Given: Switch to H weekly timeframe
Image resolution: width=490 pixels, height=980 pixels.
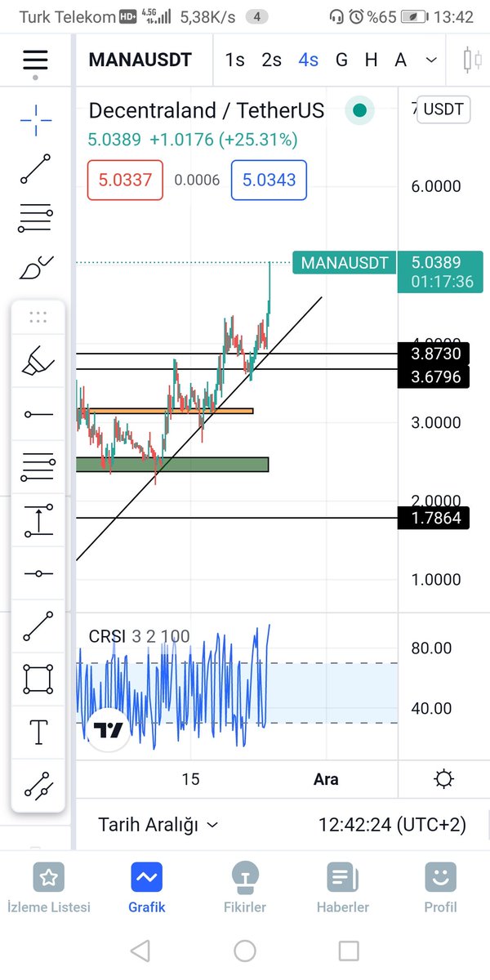Looking at the screenshot, I should [x=371, y=60].
